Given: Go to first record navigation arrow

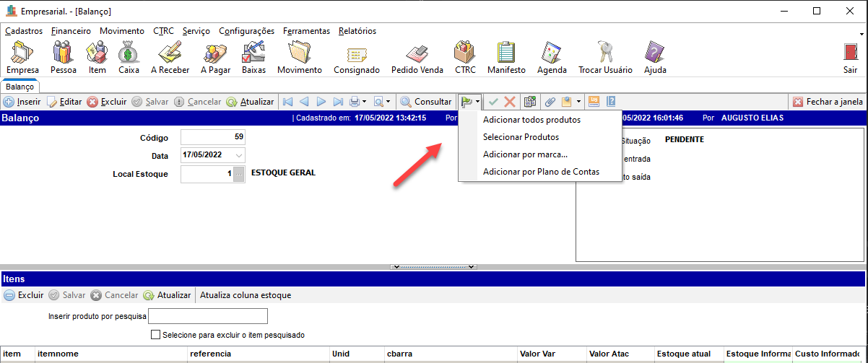Looking at the screenshot, I should (x=287, y=102).
